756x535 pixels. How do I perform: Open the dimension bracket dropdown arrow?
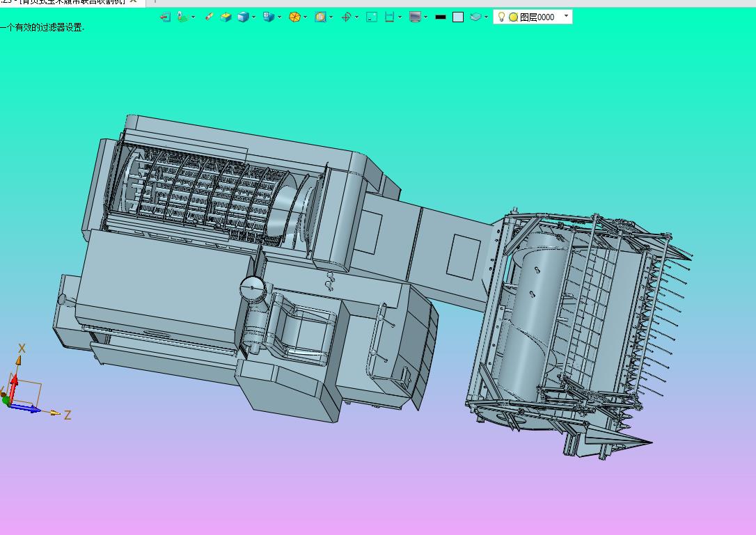click(400, 17)
